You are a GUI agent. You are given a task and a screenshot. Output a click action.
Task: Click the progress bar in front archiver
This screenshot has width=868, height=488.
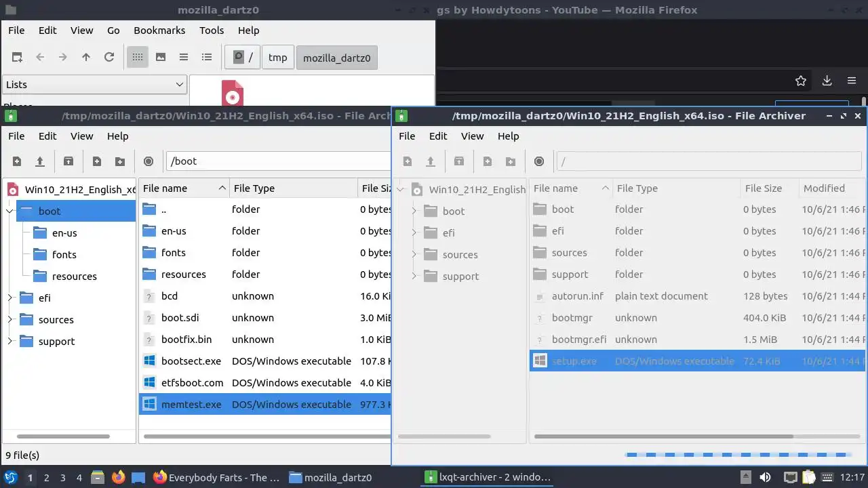coord(738,455)
